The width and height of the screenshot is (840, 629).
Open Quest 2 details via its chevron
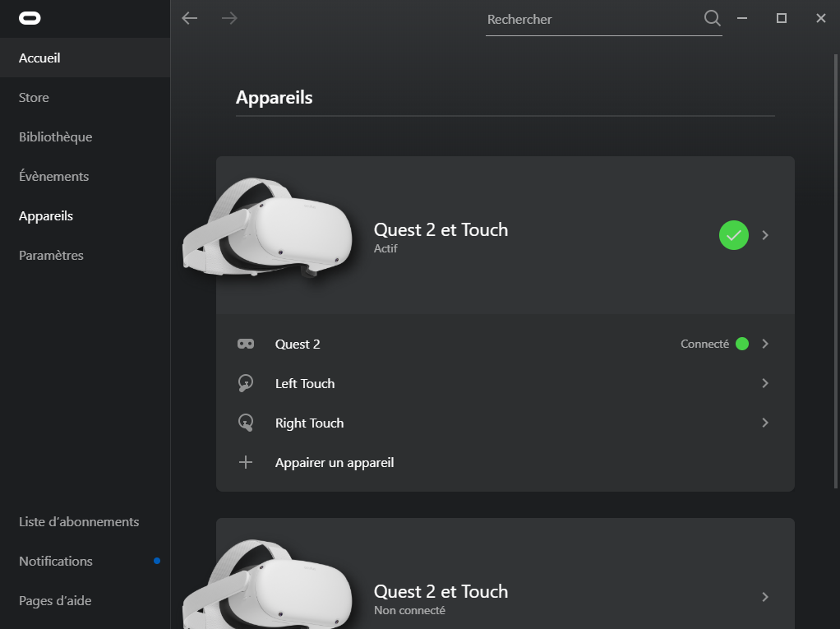(x=765, y=344)
